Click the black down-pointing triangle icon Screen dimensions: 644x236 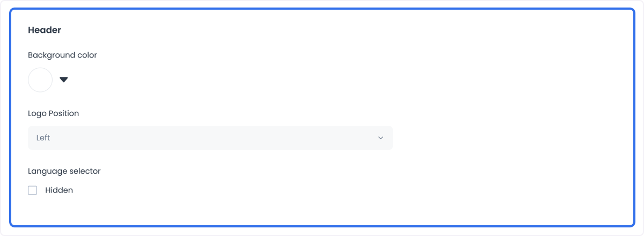coord(64,80)
